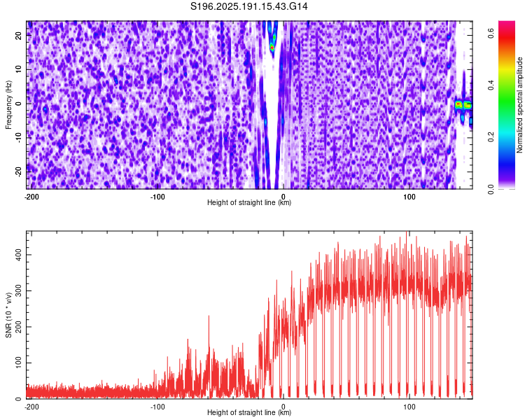Click the bright 0 Hz signal at spectrogram's right edge
Image resolution: width=525 pixels, height=420 pixels.
coord(463,105)
